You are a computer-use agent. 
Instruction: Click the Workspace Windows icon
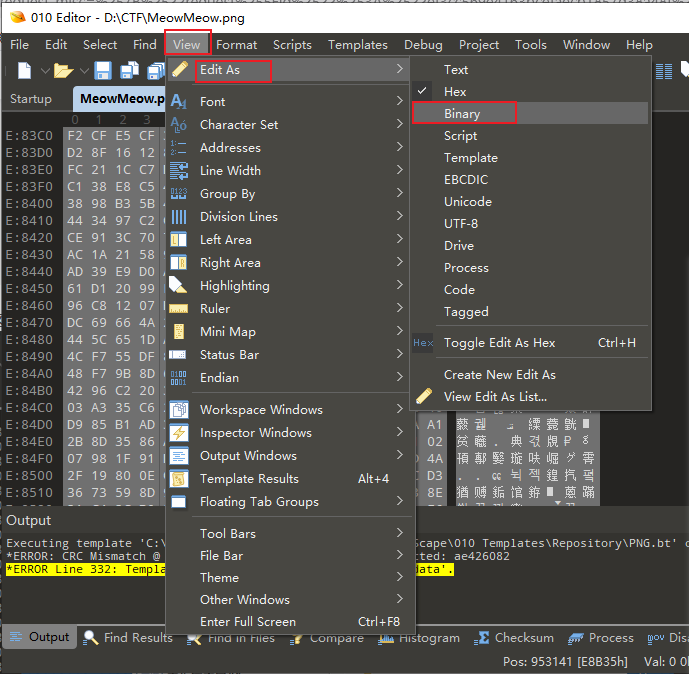click(x=179, y=409)
